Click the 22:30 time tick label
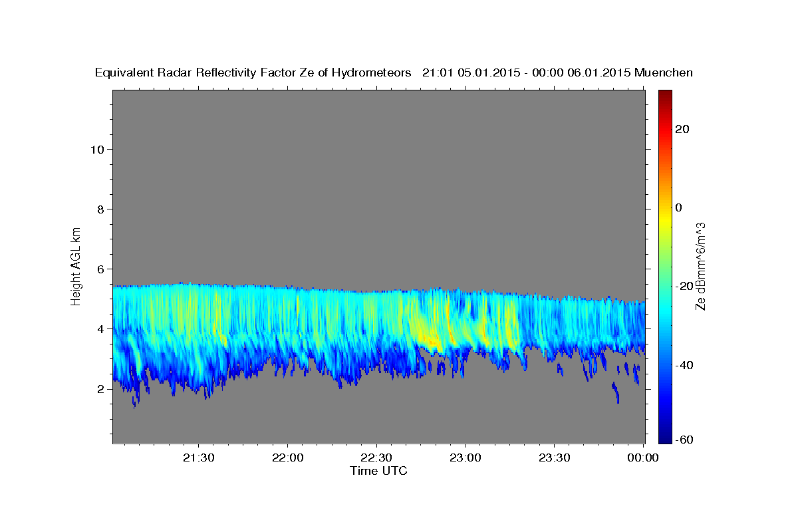798x532 pixels. [x=377, y=458]
